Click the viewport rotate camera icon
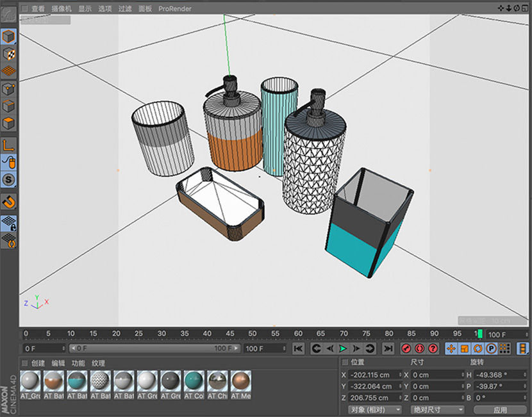Viewport: 532px width, 417px height. tap(516, 8)
